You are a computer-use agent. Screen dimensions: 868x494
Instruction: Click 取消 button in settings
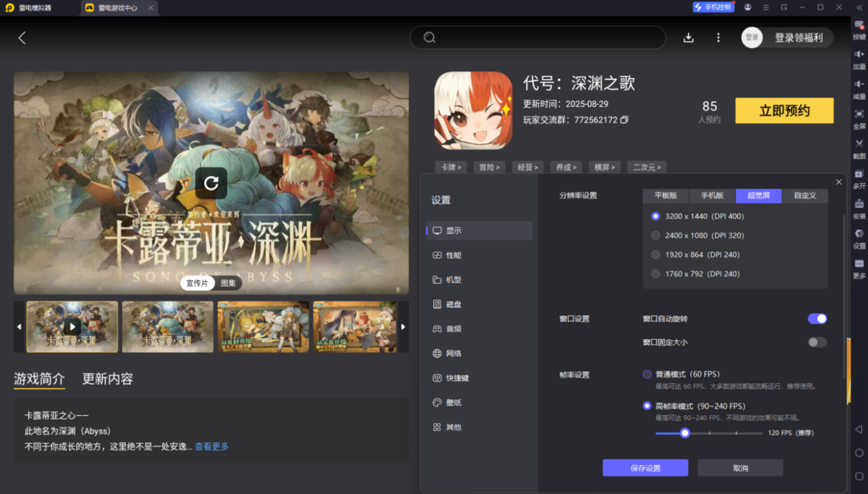click(740, 468)
